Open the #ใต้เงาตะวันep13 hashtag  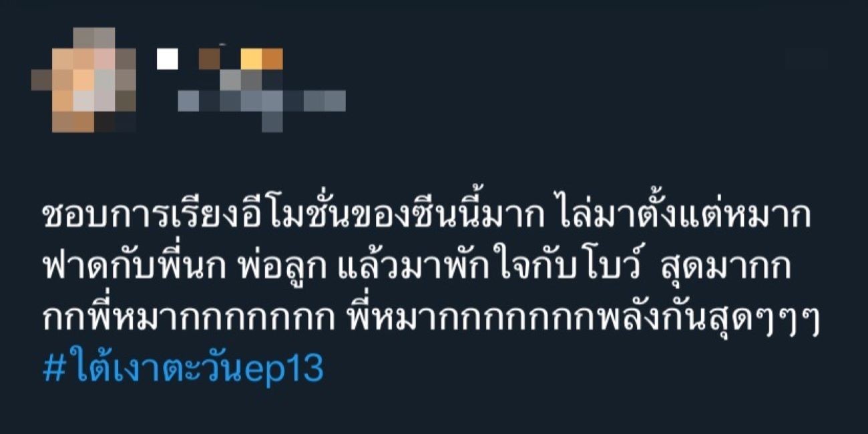point(183,367)
